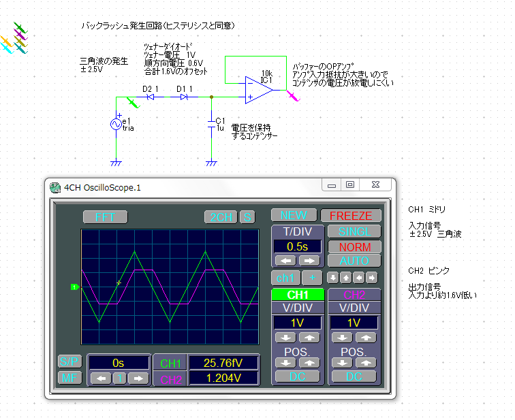
Task: Click the CH2 readout label
Action: [170, 379]
